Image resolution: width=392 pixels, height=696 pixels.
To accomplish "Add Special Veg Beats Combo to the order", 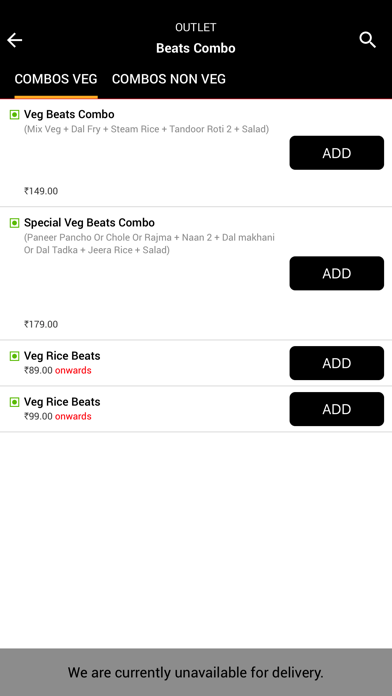I will 337,273.
